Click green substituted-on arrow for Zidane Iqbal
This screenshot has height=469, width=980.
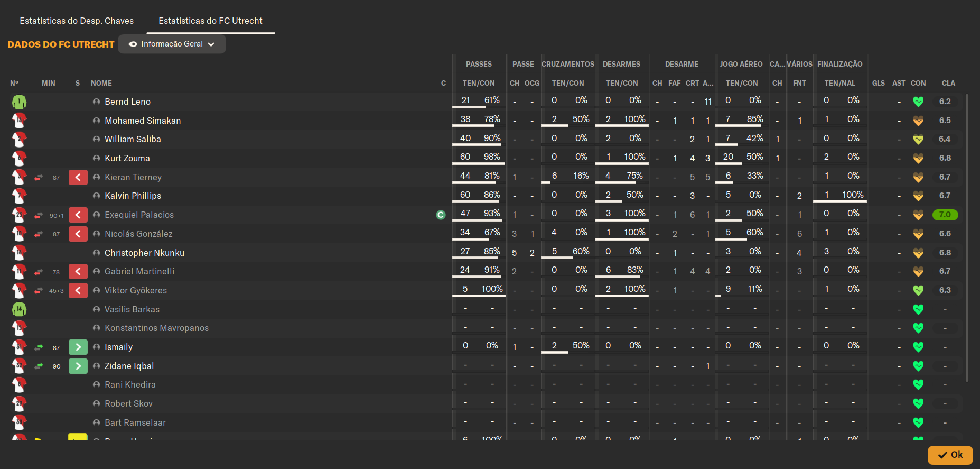[78, 366]
